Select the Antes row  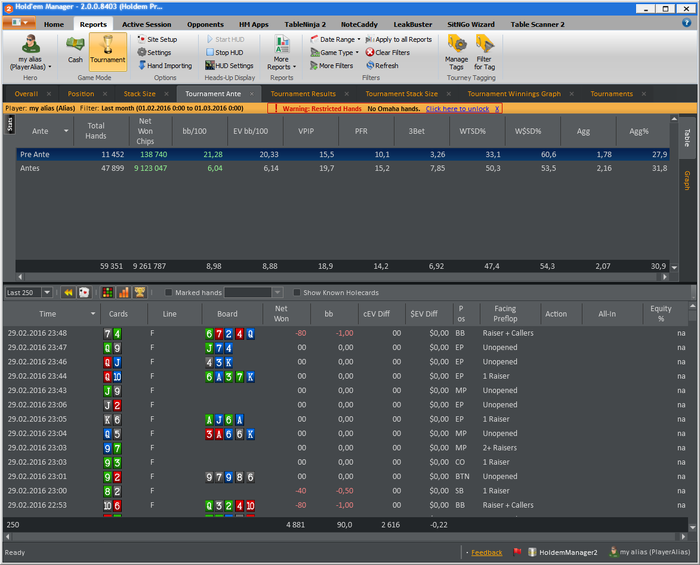point(342,168)
